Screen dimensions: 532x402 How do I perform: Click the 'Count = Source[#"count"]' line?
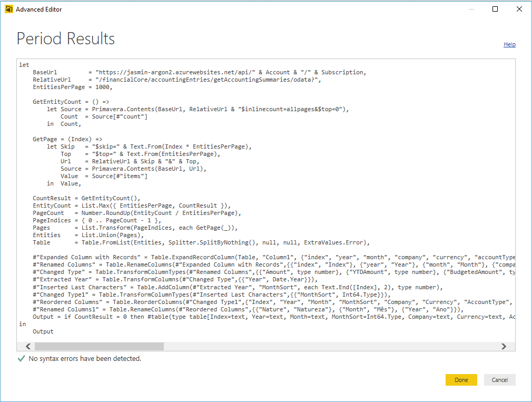click(104, 116)
